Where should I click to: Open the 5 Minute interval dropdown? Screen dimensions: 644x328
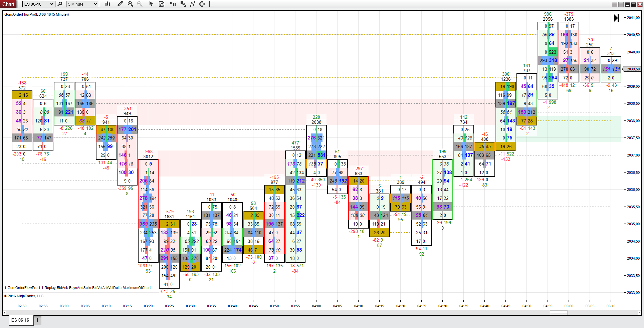[x=82, y=4]
